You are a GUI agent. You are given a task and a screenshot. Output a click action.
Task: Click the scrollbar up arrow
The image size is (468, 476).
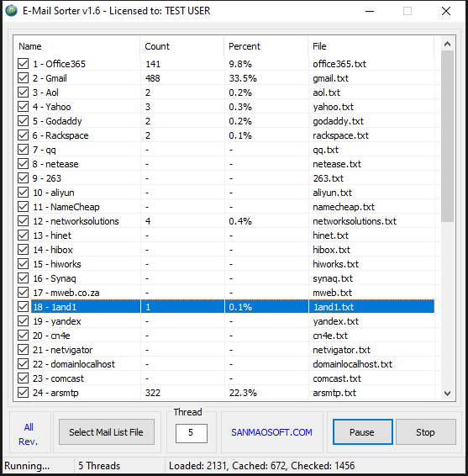pyautogui.click(x=447, y=44)
